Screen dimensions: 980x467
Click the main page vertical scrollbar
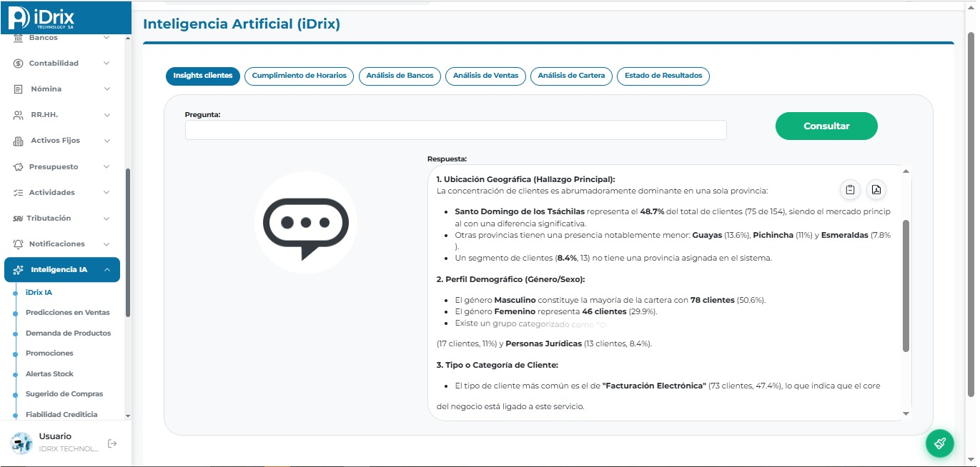pos(971,214)
